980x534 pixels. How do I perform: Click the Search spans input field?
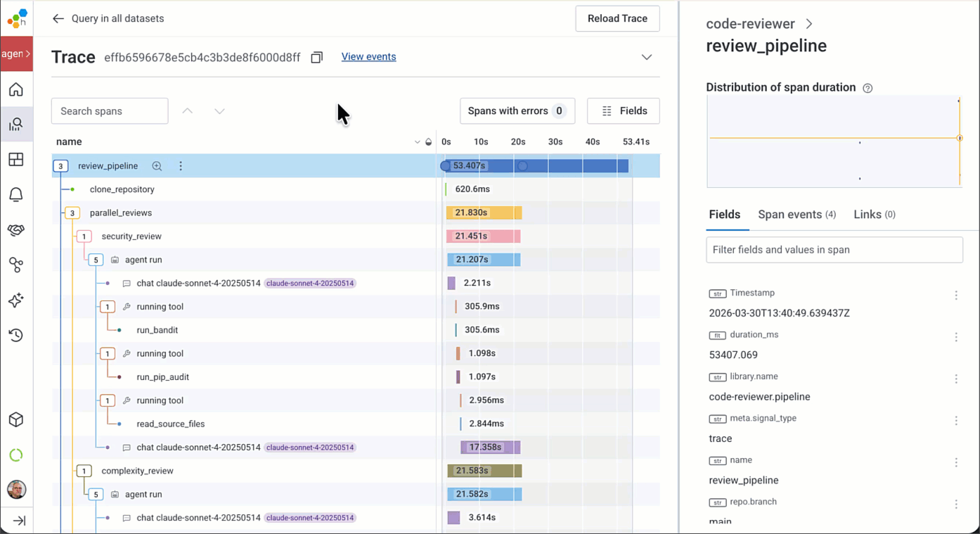tap(110, 111)
